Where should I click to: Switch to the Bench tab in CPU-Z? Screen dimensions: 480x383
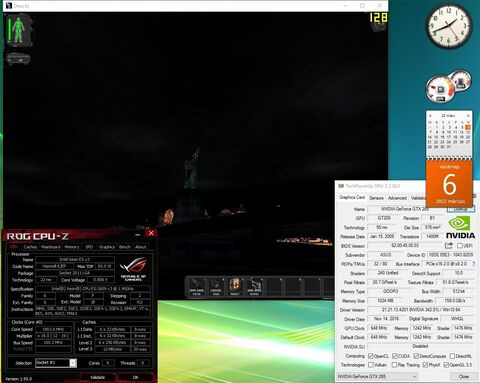click(x=125, y=247)
